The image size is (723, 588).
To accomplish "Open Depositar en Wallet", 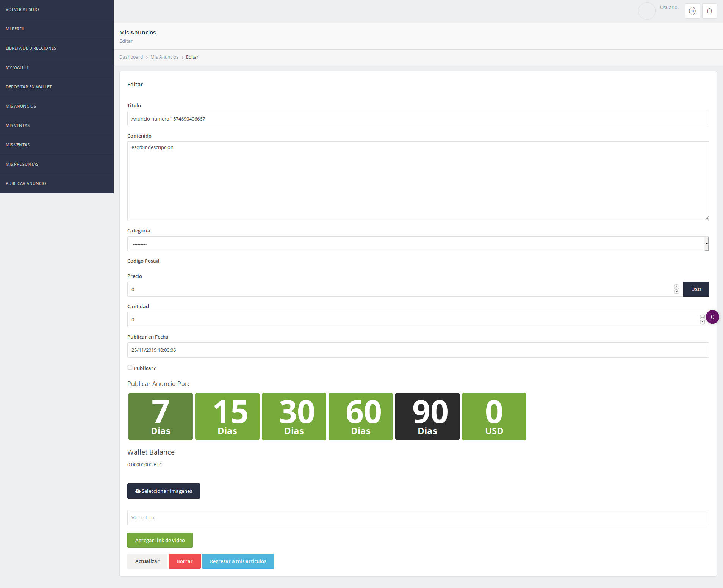I will pos(57,87).
